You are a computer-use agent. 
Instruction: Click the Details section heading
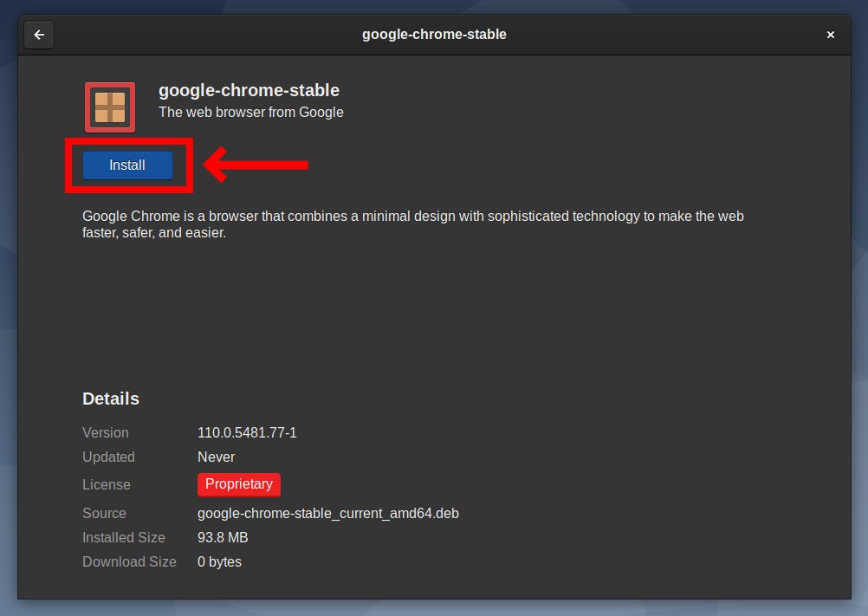111,399
